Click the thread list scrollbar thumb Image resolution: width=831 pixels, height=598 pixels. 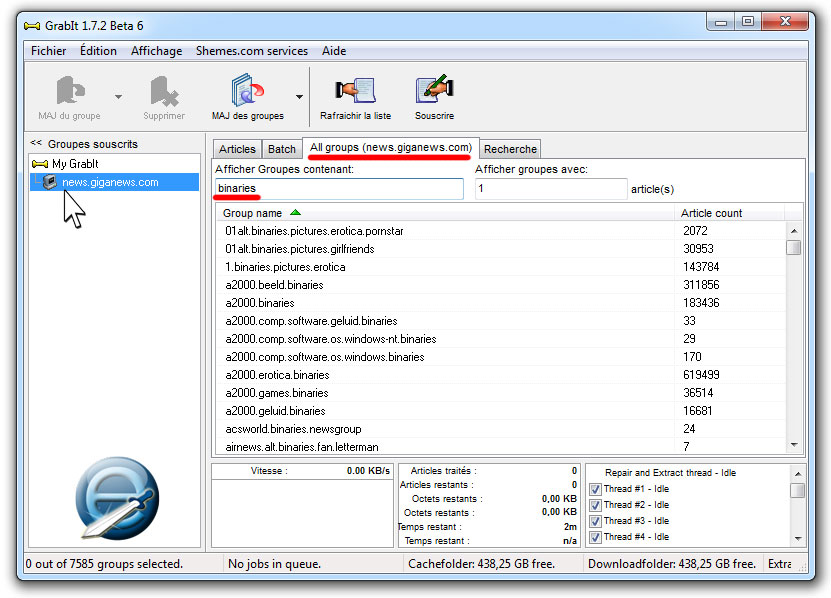(x=797, y=490)
